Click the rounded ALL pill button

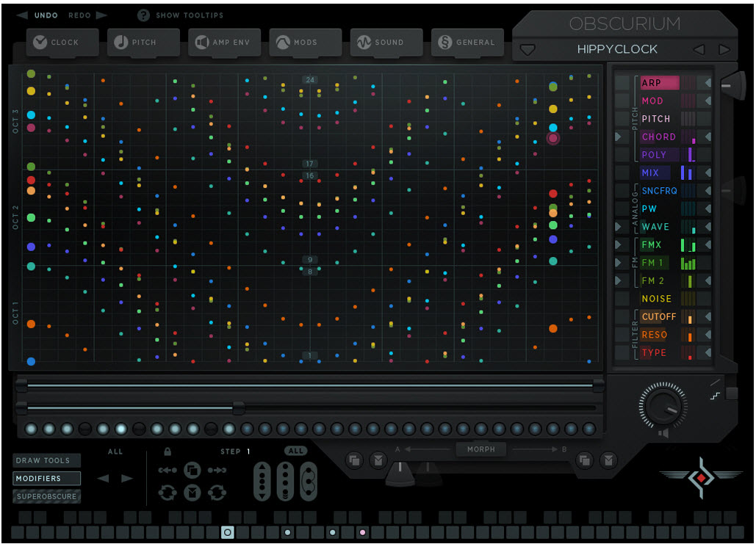(x=296, y=451)
